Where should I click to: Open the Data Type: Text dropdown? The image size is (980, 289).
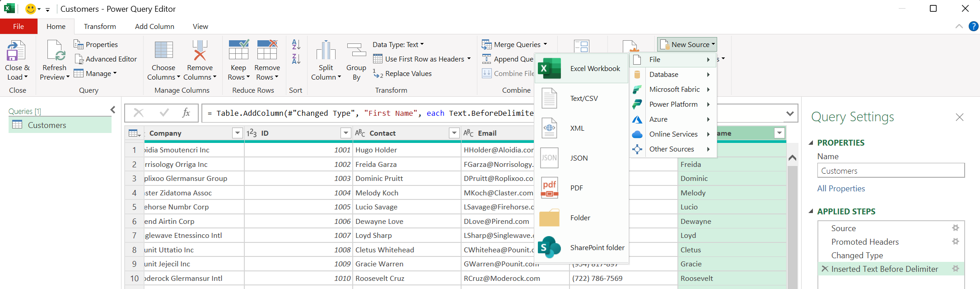click(398, 44)
